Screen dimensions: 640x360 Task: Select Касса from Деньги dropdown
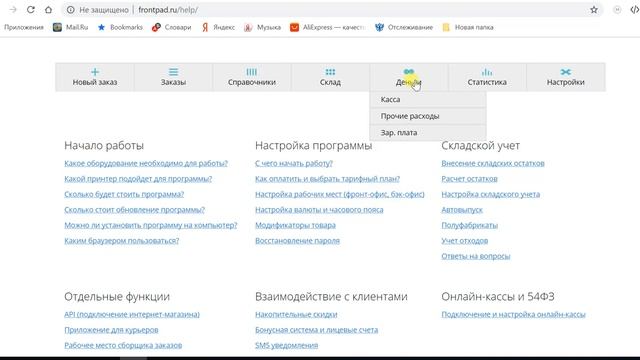click(x=428, y=100)
